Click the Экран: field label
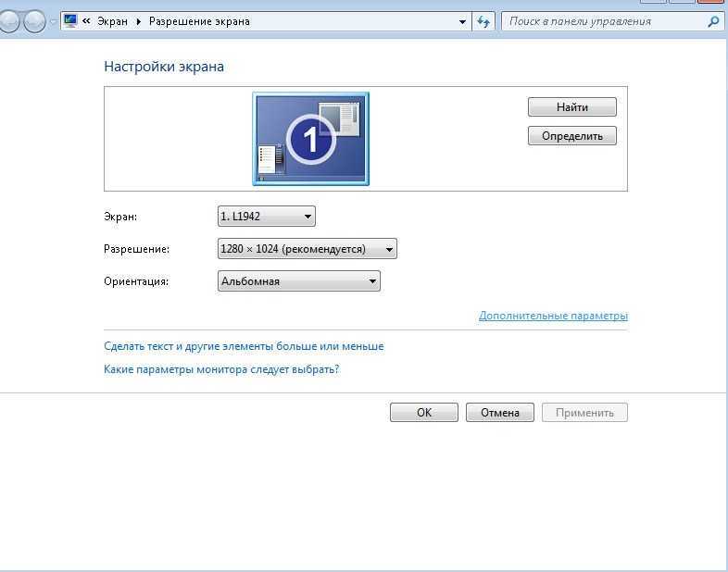The height and width of the screenshot is (572, 728). tap(120, 217)
